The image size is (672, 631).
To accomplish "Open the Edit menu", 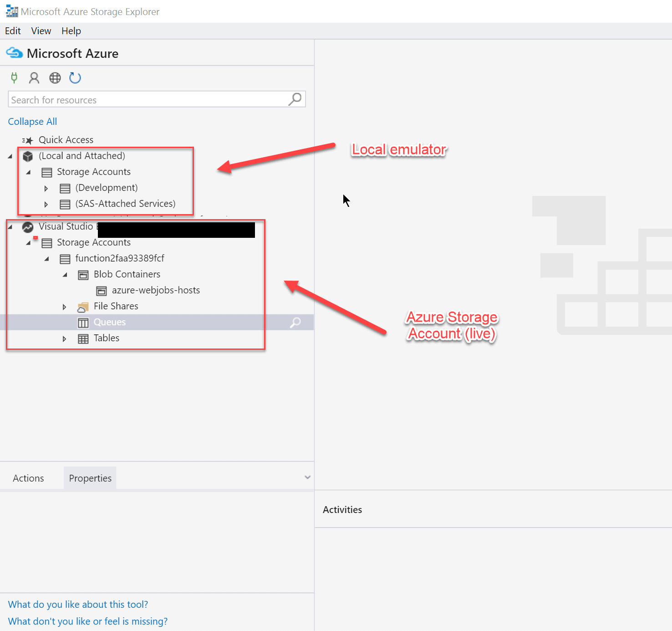I will (x=13, y=31).
